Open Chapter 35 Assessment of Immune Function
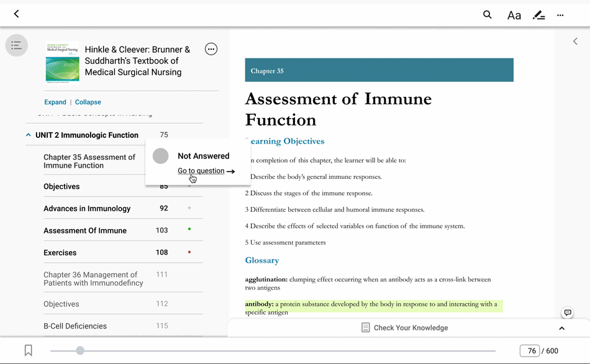Viewport: 590px width, 364px height. point(89,162)
